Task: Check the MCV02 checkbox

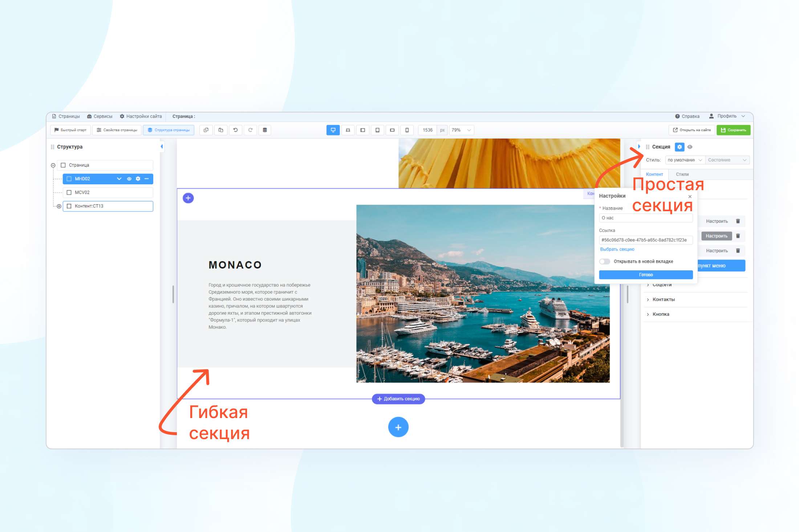Action: tap(69, 192)
